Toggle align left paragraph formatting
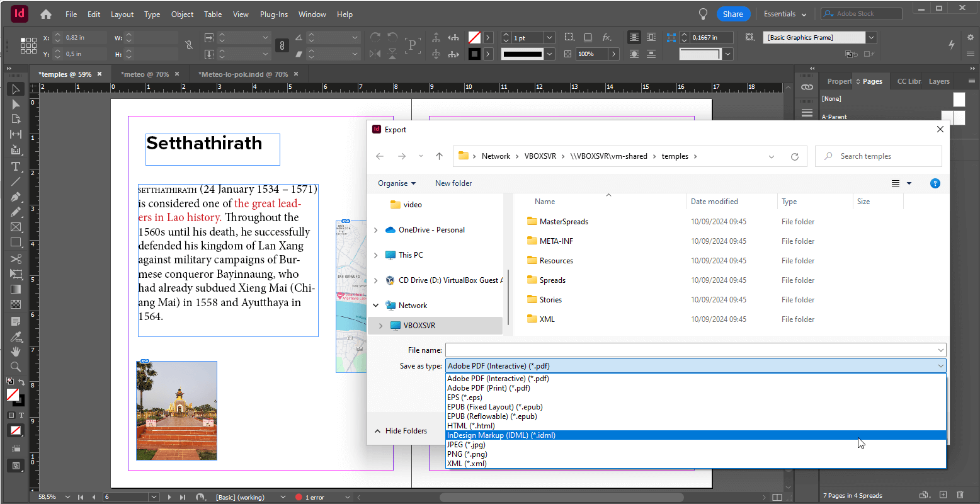The image size is (980, 504). coord(634,37)
